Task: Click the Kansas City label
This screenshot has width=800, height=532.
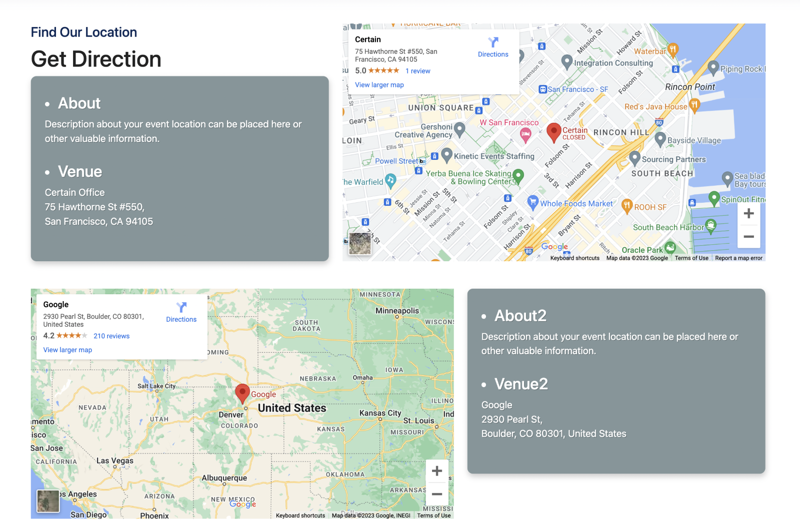Action: pyautogui.click(x=380, y=413)
